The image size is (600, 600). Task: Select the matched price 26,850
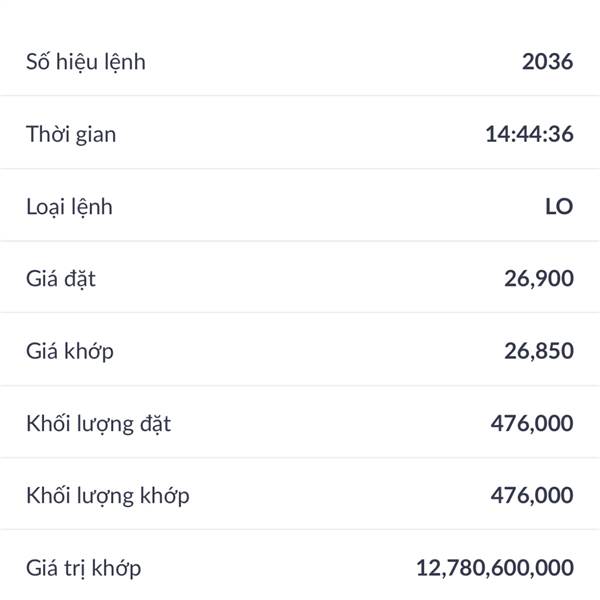(539, 351)
